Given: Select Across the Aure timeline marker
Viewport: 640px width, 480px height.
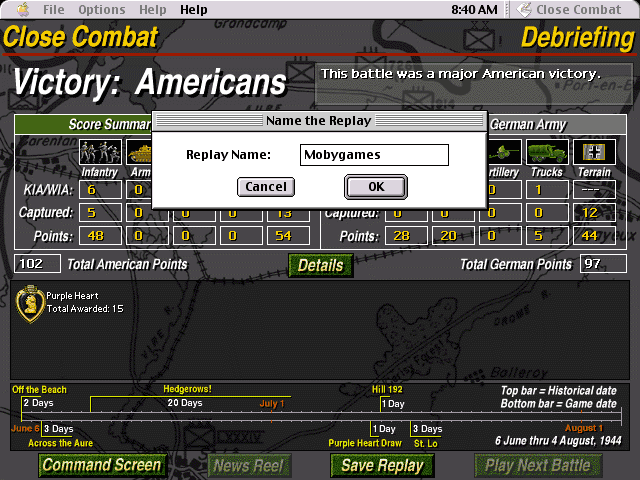Looking at the screenshot, I should (x=60, y=443).
